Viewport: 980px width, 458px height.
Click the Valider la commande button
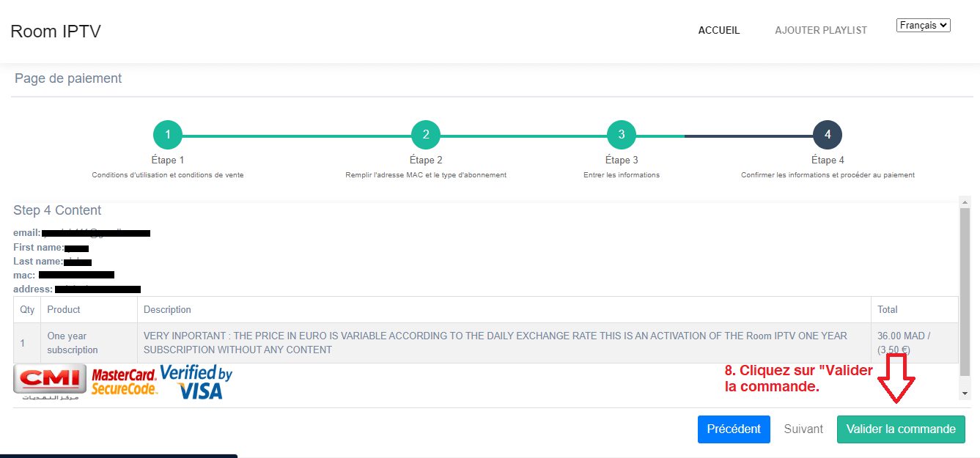901,429
